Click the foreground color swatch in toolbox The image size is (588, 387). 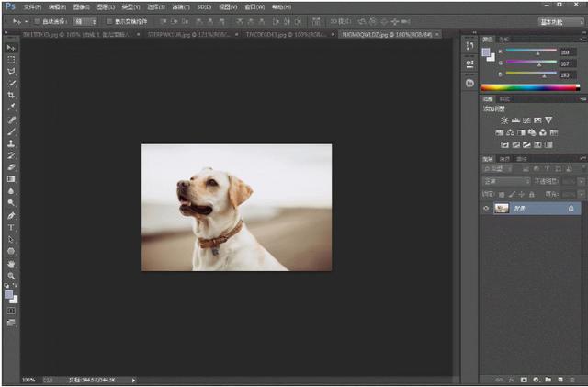click(9, 294)
